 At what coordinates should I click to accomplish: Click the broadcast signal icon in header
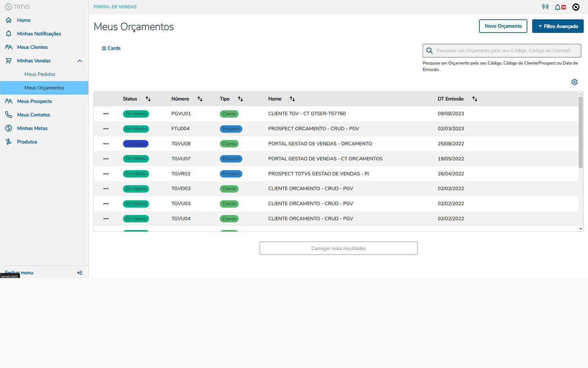[x=545, y=7]
